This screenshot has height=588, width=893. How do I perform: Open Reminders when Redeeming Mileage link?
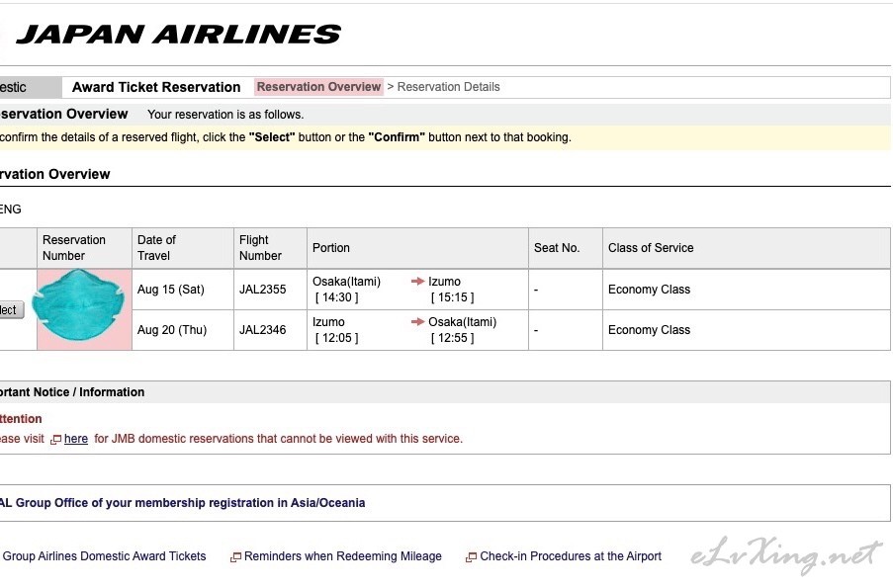pos(342,556)
